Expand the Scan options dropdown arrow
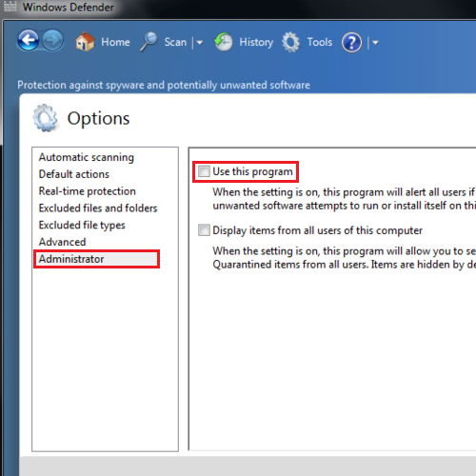 click(200, 42)
